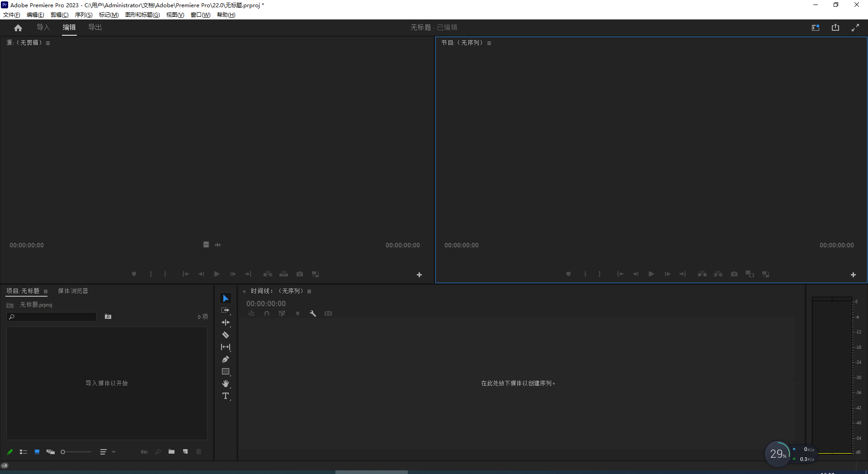Select the Hand tool
The image size is (868, 474).
tap(226, 384)
